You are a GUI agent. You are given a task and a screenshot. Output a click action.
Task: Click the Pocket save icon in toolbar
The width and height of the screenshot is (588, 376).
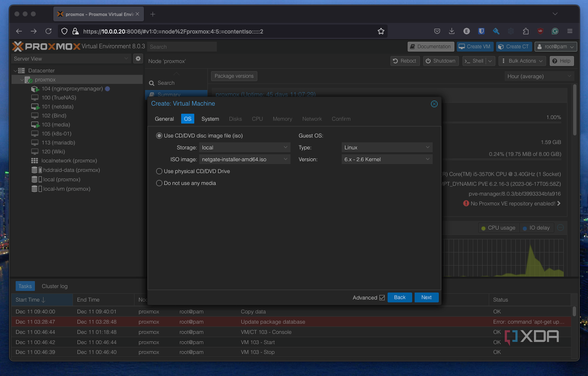click(437, 31)
